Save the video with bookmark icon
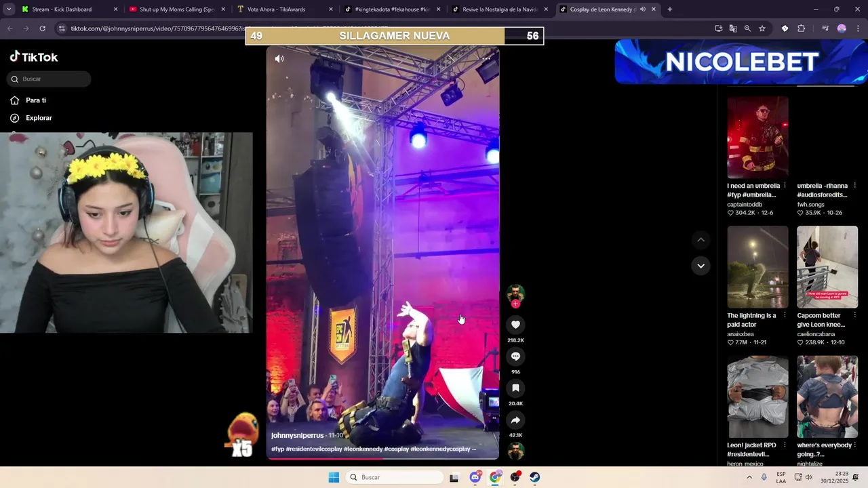The height and width of the screenshot is (488, 868). (515, 388)
